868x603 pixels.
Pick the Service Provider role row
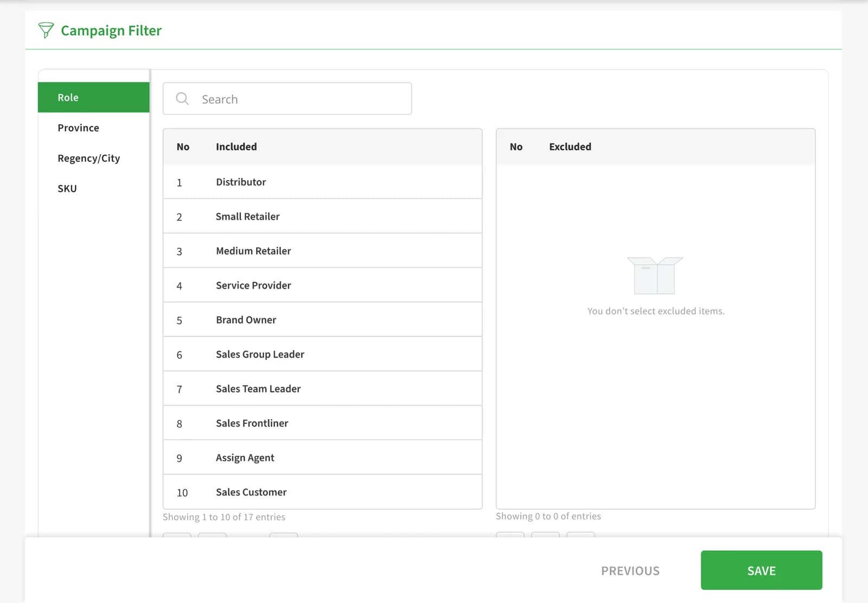[x=322, y=285]
